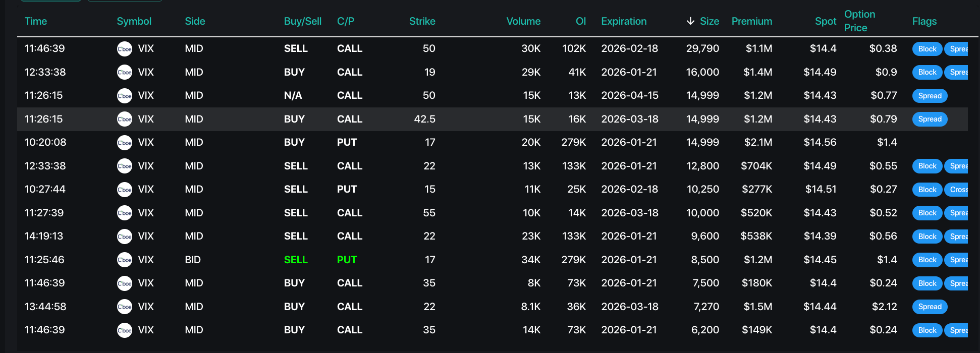This screenshot has height=353, width=980.
Task: Click the Spread flag in the 13:44:58 row
Action: tap(930, 307)
